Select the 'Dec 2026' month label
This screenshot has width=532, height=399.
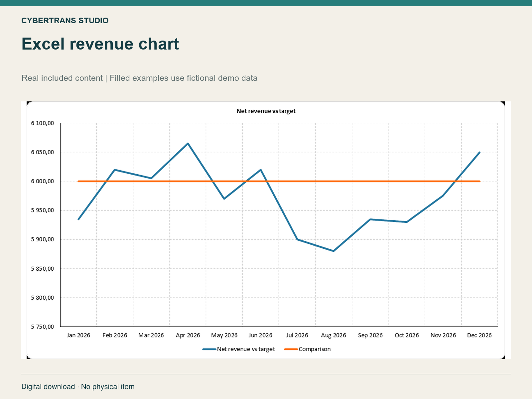pyautogui.click(x=479, y=335)
